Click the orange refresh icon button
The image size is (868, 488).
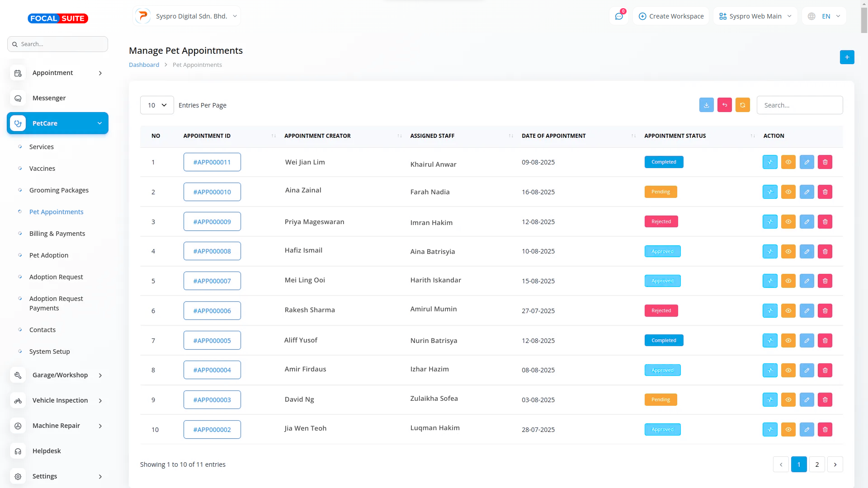tap(742, 105)
